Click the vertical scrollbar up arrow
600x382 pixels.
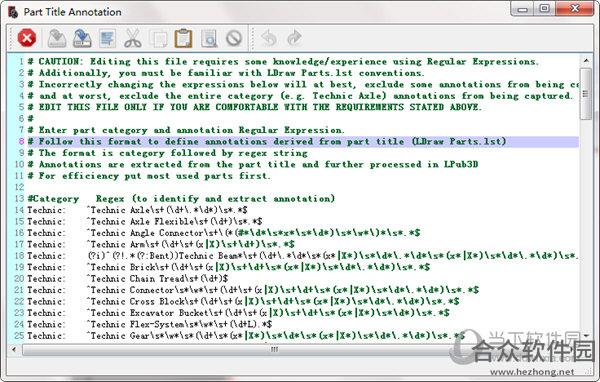click(586, 60)
